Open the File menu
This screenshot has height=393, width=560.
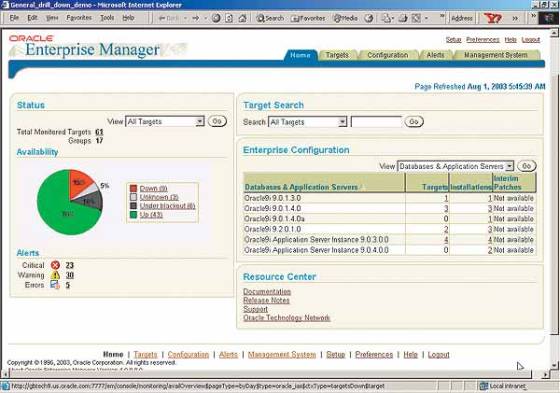[x=14, y=18]
